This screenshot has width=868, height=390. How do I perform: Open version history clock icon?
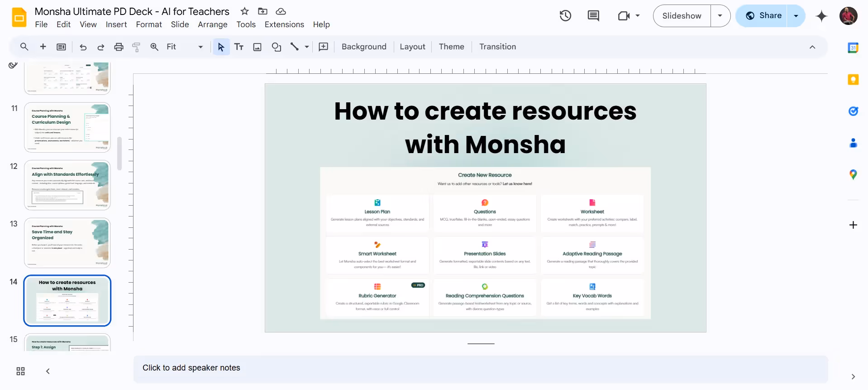pyautogui.click(x=565, y=16)
